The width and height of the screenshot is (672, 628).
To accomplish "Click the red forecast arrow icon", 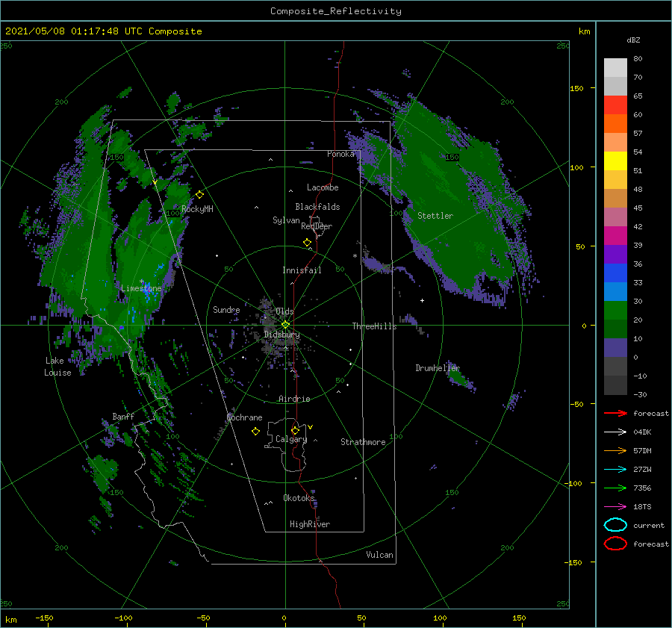I will pos(615,413).
